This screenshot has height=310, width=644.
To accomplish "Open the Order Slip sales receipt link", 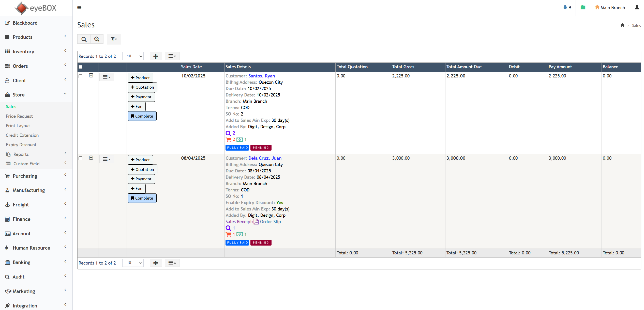I will point(270,222).
